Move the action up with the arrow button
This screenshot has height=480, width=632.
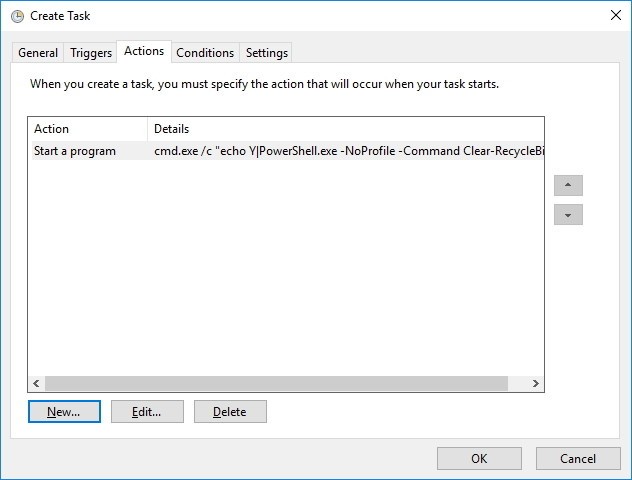[568, 185]
